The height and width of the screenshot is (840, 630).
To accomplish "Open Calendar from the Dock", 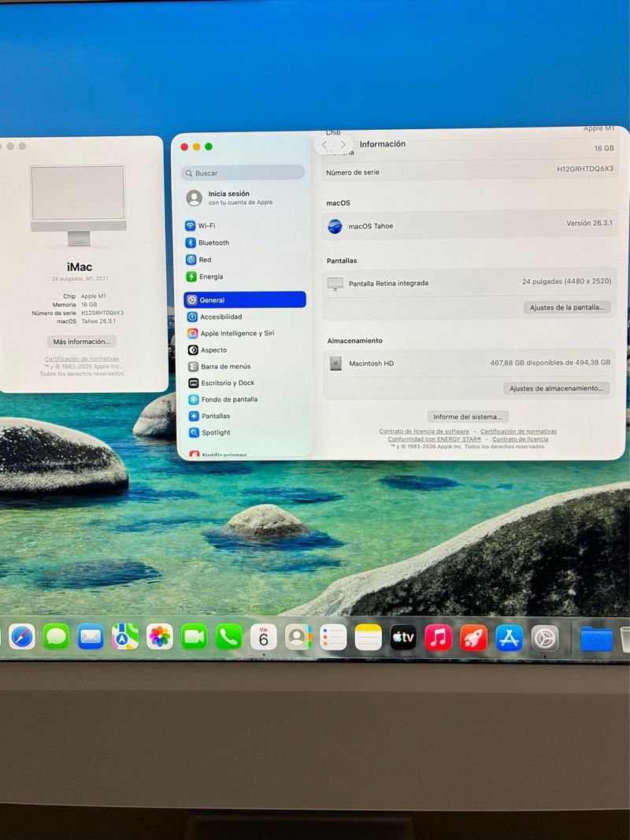I will click(264, 637).
